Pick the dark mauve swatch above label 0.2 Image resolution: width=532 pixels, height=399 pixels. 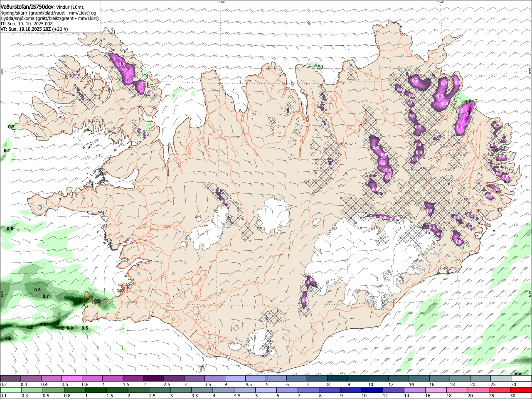(10, 379)
